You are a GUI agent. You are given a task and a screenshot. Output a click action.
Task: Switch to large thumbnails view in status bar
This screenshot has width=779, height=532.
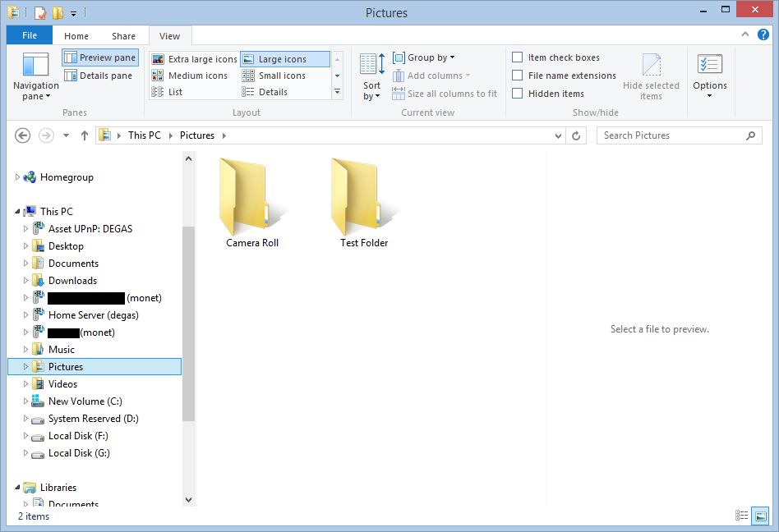point(761,516)
